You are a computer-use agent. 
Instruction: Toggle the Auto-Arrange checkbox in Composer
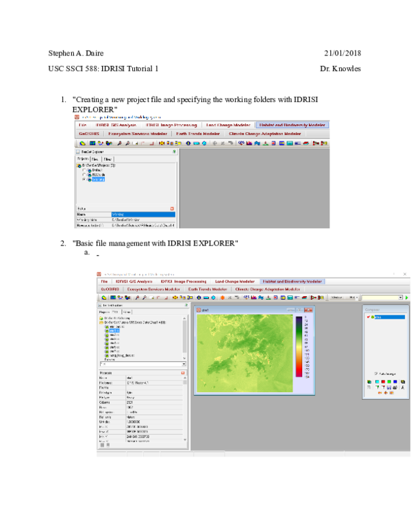pyautogui.click(x=376, y=374)
